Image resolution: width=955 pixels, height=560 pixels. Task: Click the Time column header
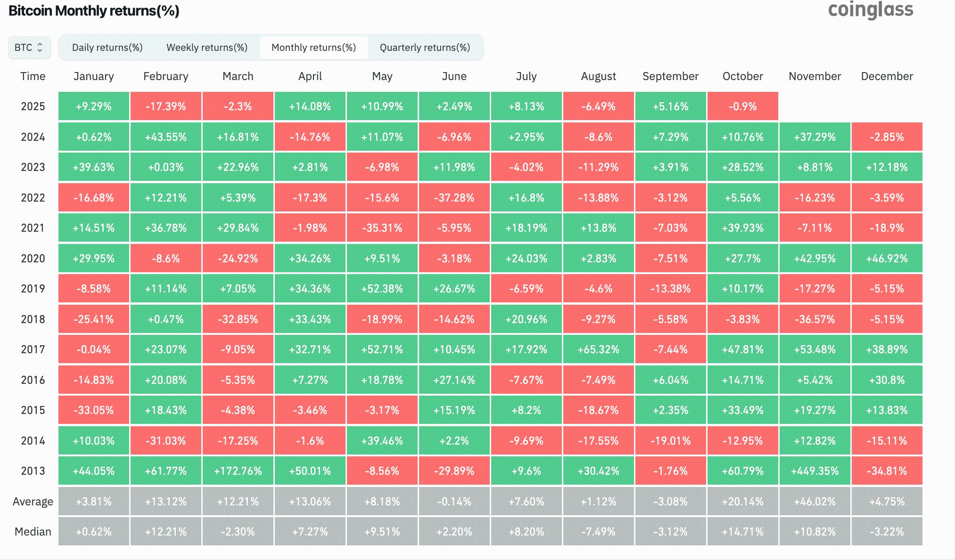pyautogui.click(x=33, y=76)
